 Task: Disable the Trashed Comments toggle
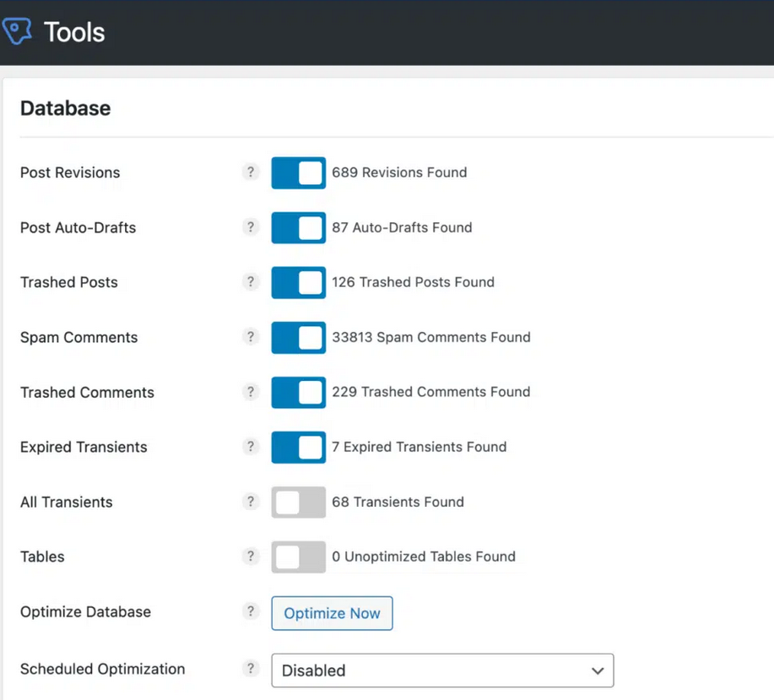click(297, 392)
